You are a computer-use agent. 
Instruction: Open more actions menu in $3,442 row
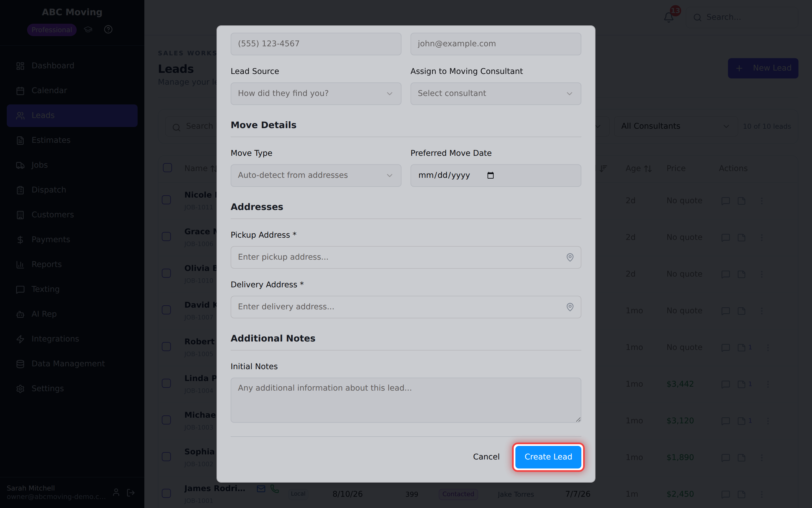click(768, 384)
